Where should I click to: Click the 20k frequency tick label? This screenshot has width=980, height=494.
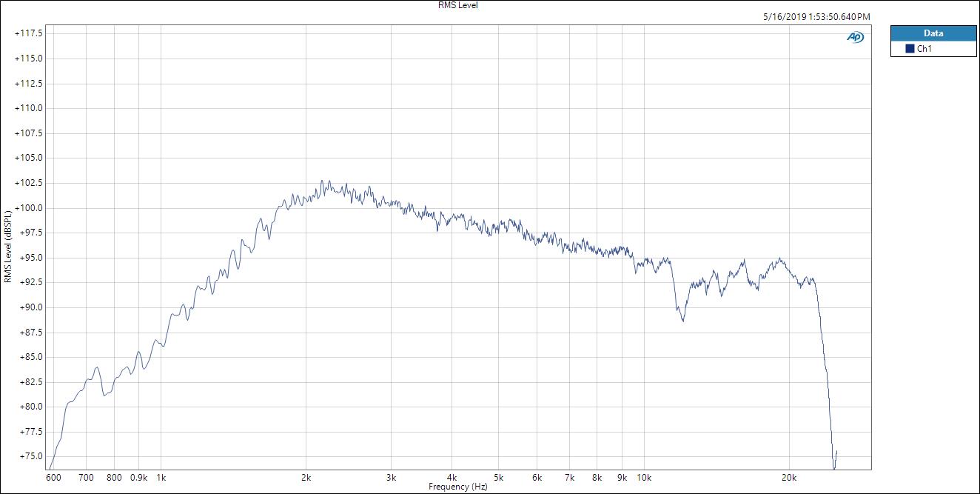point(789,478)
